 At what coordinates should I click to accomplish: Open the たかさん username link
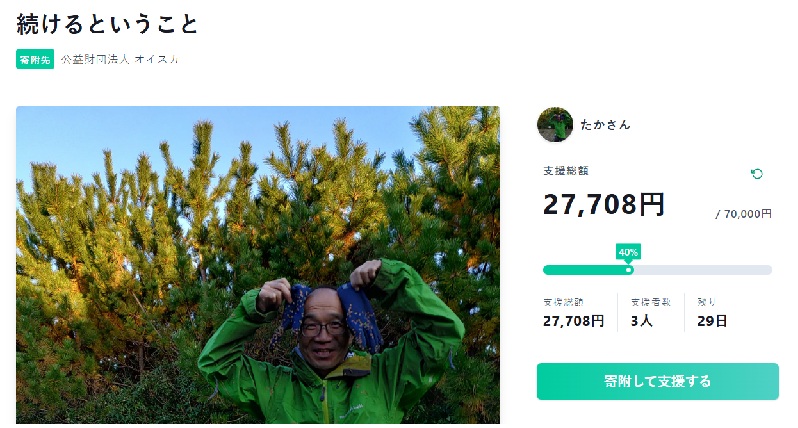pos(606,125)
